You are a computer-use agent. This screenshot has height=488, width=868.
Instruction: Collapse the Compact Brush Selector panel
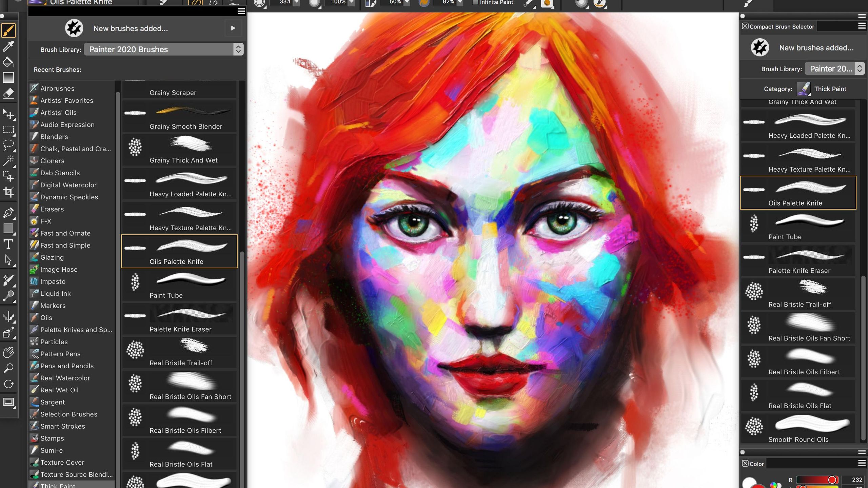point(745,26)
